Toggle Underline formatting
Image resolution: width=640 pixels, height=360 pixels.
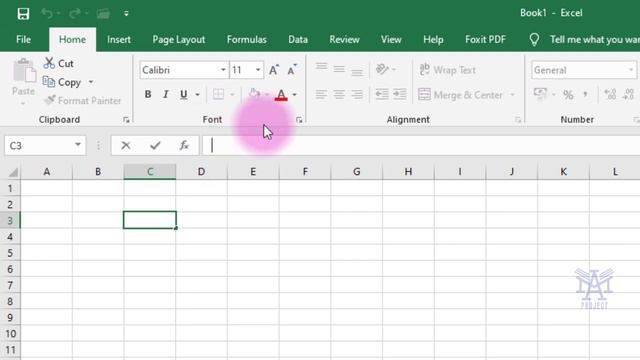pos(184,94)
